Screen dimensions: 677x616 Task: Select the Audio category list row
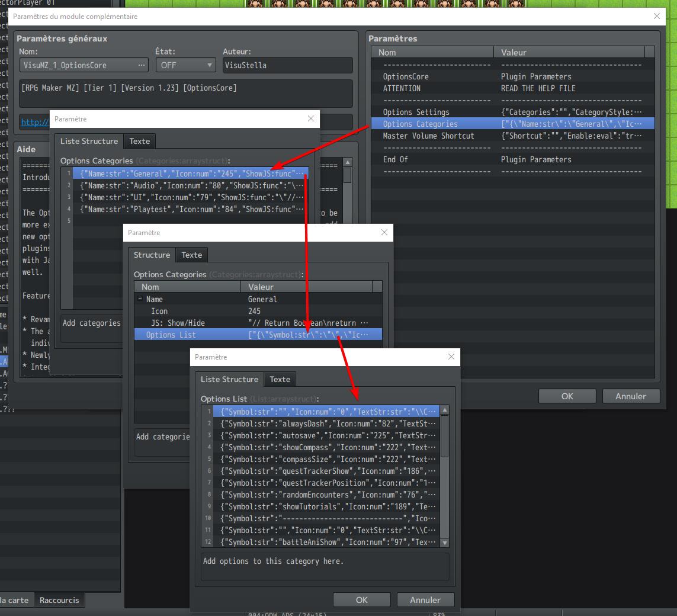[x=190, y=185]
